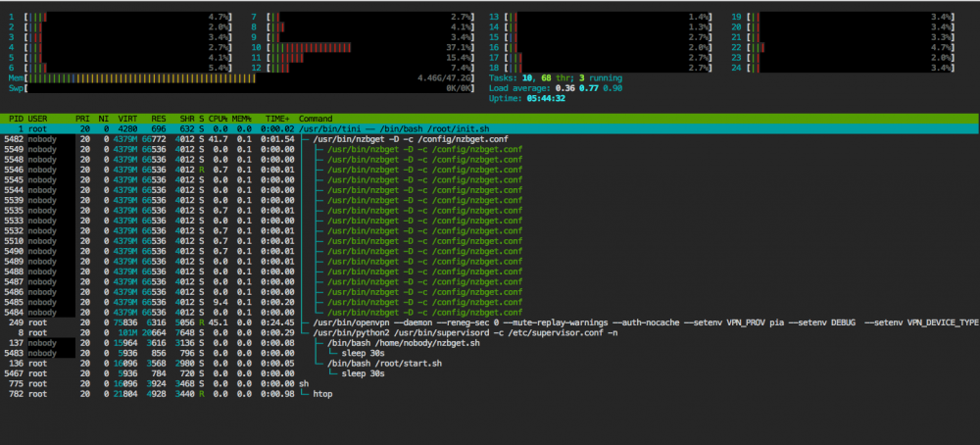Select the /root/start.sh bash process
Screen dimensions: 980x445
click(x=490, y=363)
